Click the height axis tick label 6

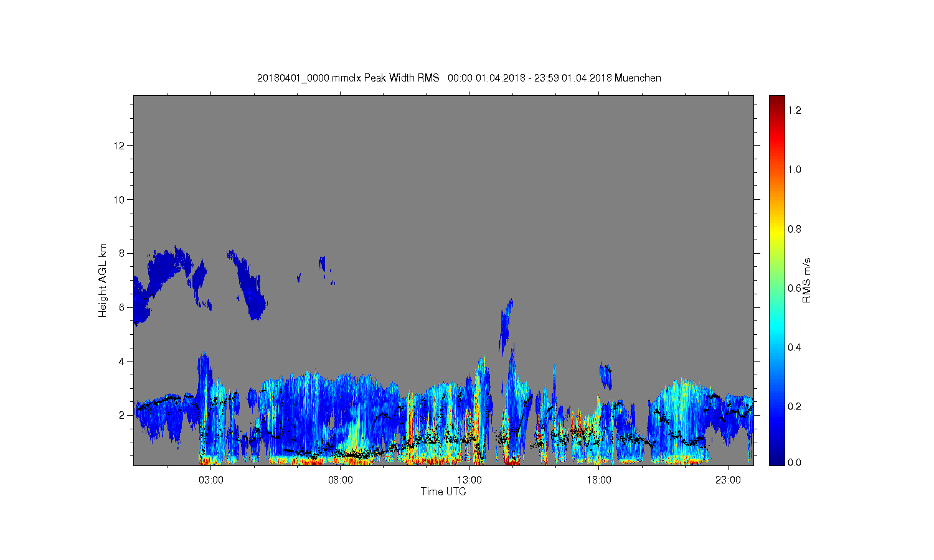123,307
